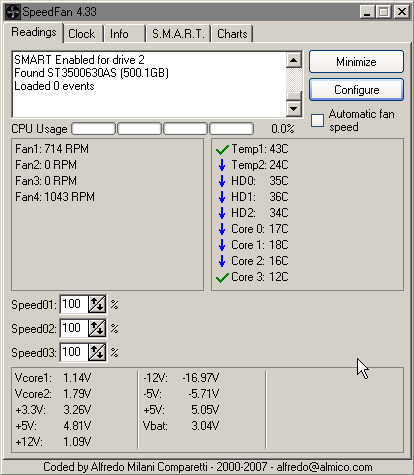Click the 0.0% CPU usage value

[283, 129]
